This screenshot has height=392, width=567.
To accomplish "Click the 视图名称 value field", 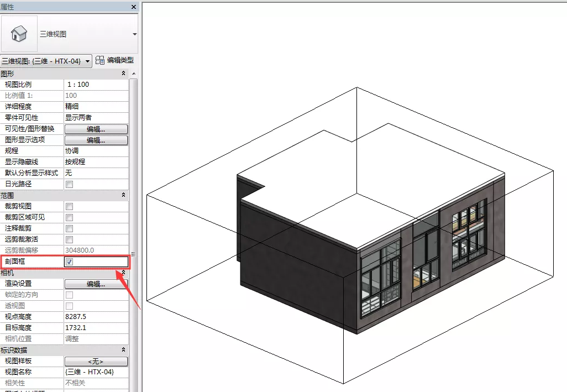I will click(96, 372).
